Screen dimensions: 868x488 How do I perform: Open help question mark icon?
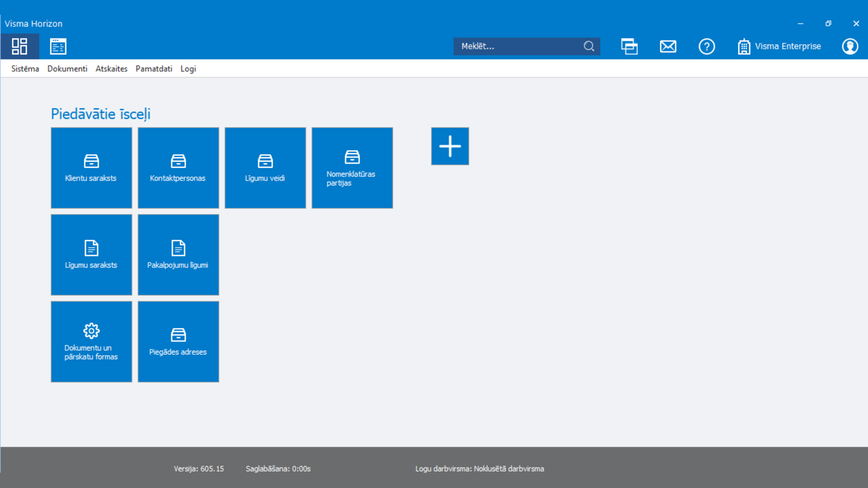click(707, 46)
